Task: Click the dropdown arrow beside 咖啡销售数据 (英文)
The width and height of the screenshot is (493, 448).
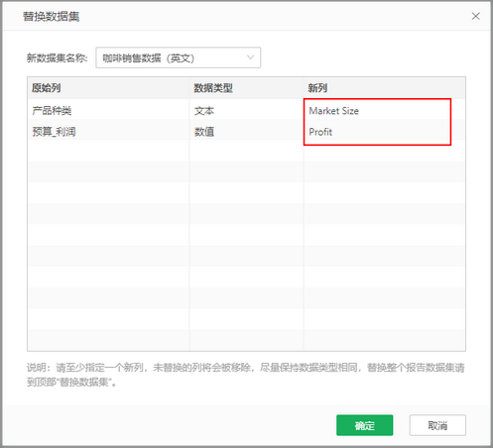Action: pos(250,57)
